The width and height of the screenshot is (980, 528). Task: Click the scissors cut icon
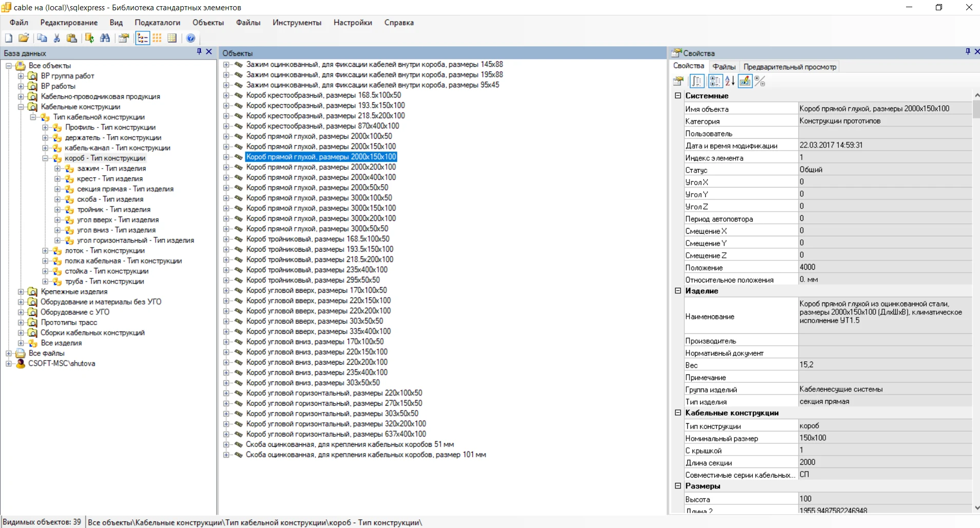pyautogui.click(x=57, y=38)
